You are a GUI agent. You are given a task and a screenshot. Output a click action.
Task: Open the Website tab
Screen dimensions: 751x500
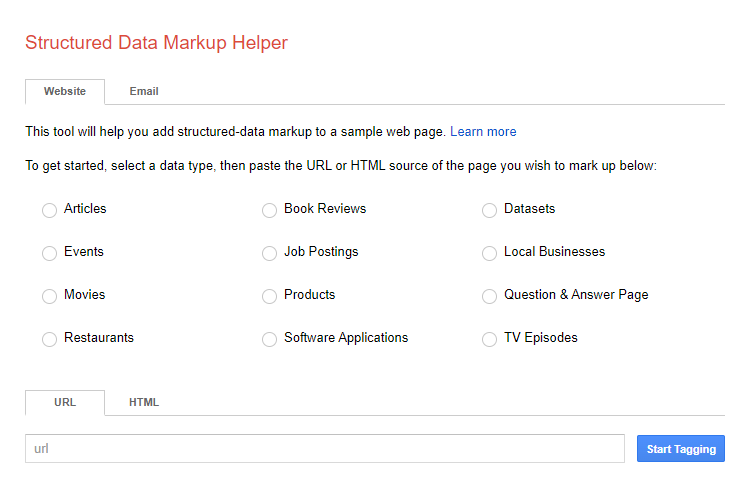[65, 91]
